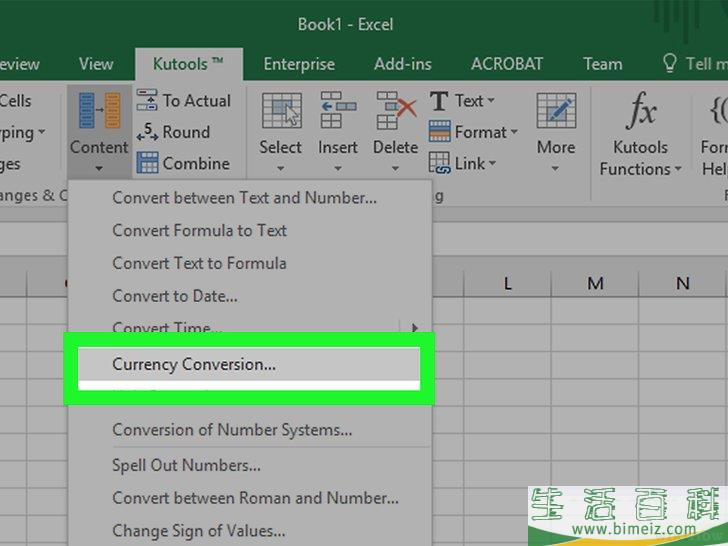Expand the Kutools Functions dropdown arrow
The image size is (728, 546).
coord(678,169)
